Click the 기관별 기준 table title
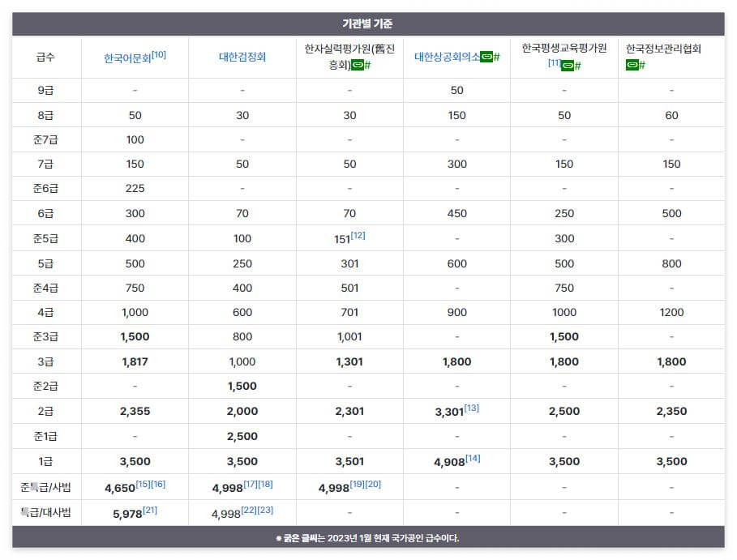The height and width of the screenshot is (560, 737). 367,24
